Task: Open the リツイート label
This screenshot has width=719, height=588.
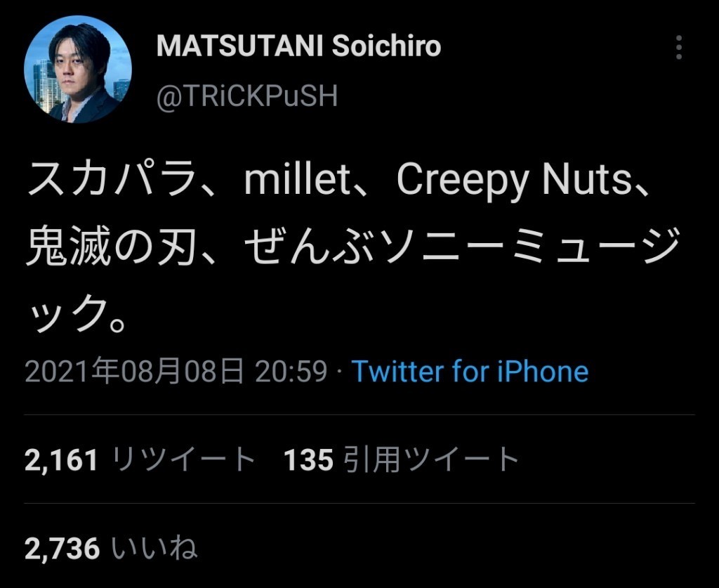Action: tap(184, 460)
